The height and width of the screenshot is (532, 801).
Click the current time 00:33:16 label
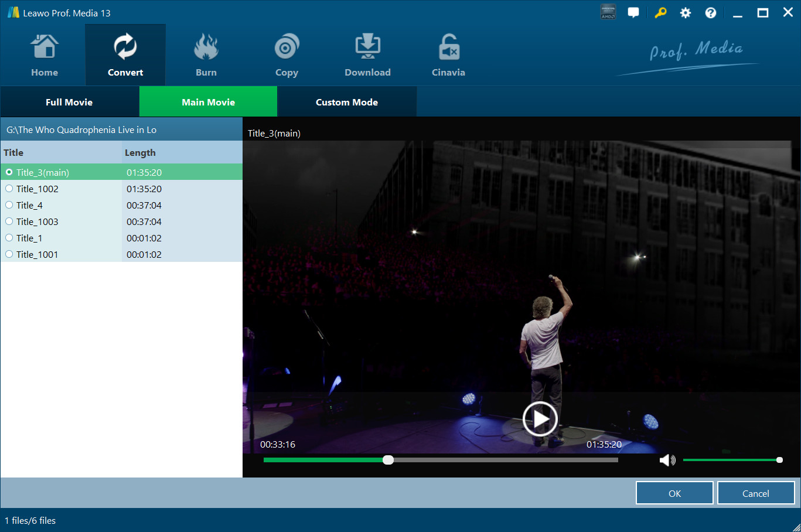point(278,444)
